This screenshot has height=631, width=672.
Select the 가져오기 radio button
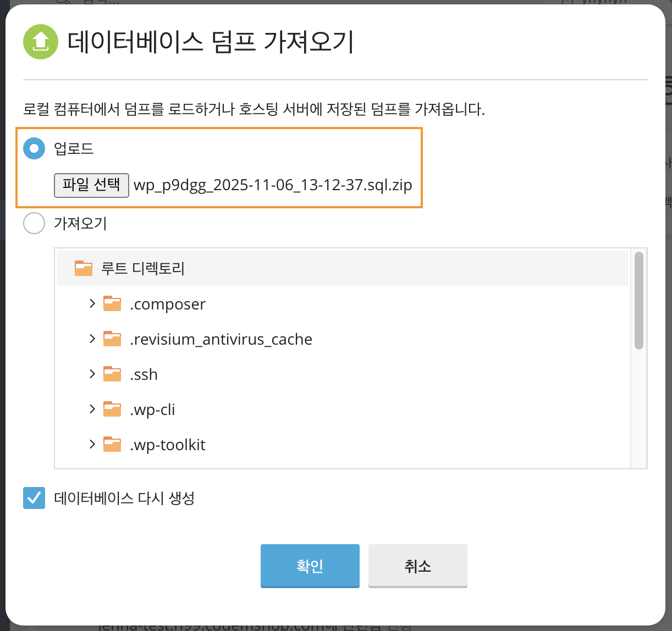point(34,223)
